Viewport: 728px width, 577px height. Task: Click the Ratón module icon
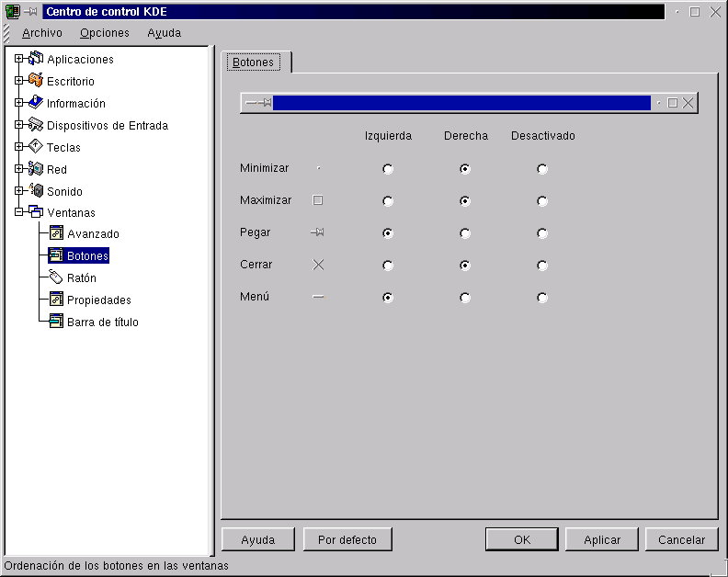point(56,277)
